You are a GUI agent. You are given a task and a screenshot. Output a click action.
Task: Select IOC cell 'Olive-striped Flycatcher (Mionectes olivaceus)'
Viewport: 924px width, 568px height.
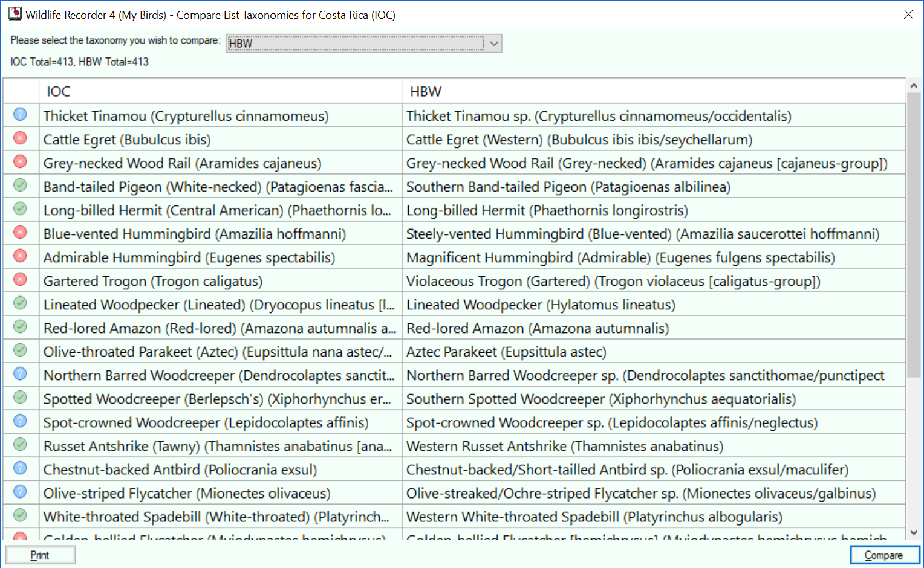(221, 492)
